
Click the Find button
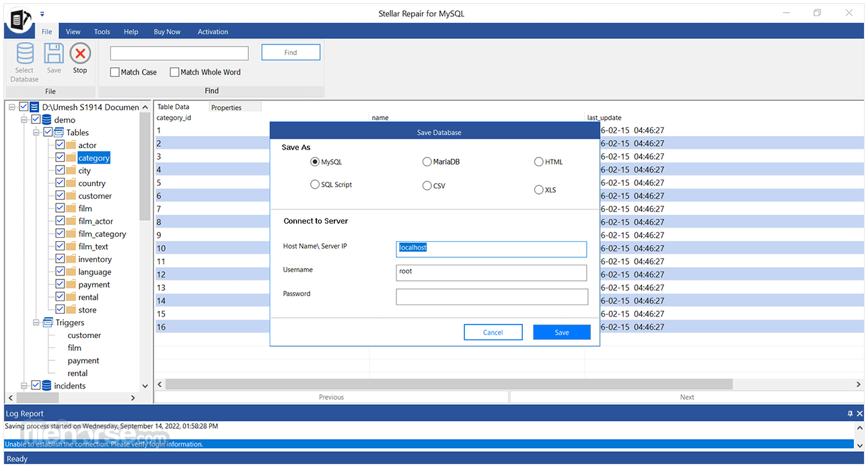pyautogui.click(x=291, y=53)
